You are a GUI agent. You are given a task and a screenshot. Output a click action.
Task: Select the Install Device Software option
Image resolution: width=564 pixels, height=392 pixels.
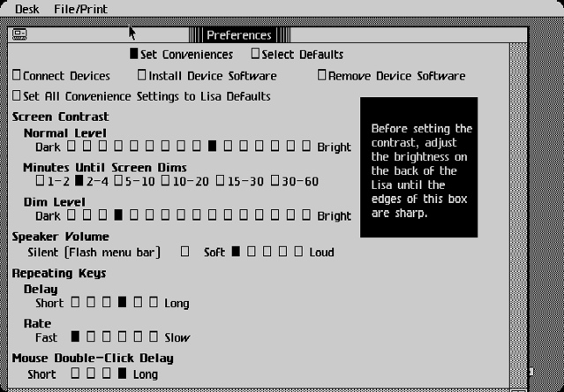pos(142,75)
